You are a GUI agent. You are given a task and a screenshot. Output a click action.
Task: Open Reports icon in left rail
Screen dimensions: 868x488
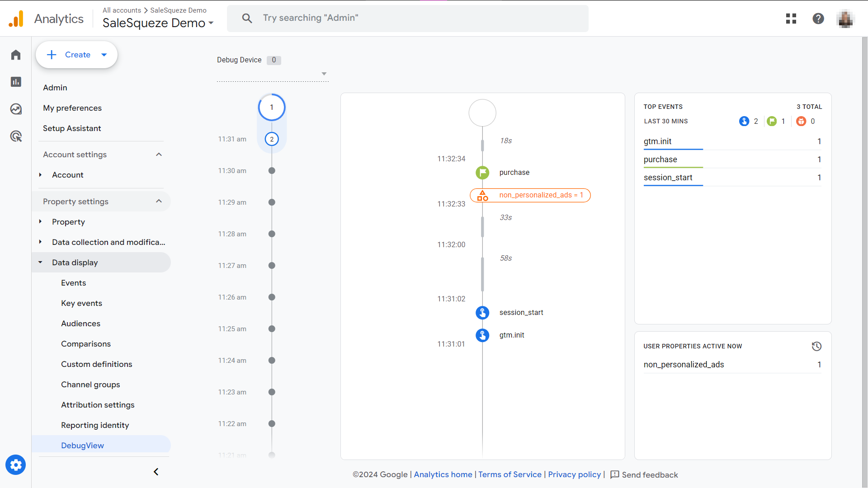(x=16, y=82)
